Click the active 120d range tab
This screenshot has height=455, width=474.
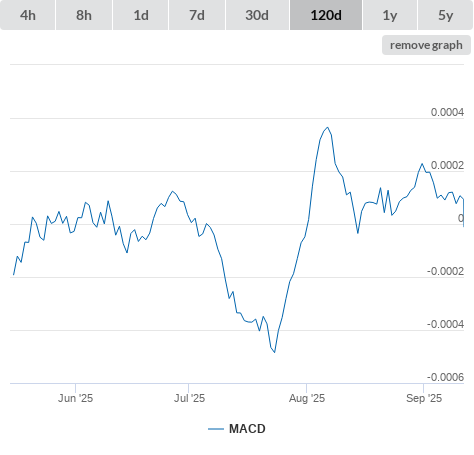[x=326, y=15]
